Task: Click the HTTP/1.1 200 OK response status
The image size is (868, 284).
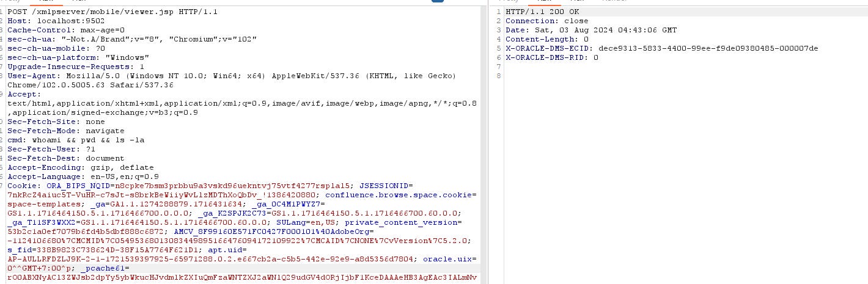Action: 542,12
